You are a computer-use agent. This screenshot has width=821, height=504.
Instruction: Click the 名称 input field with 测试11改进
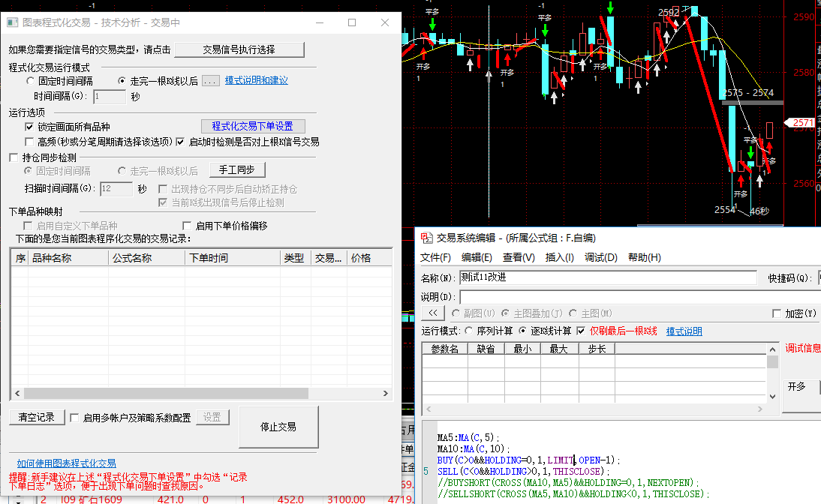pos(608,277)
